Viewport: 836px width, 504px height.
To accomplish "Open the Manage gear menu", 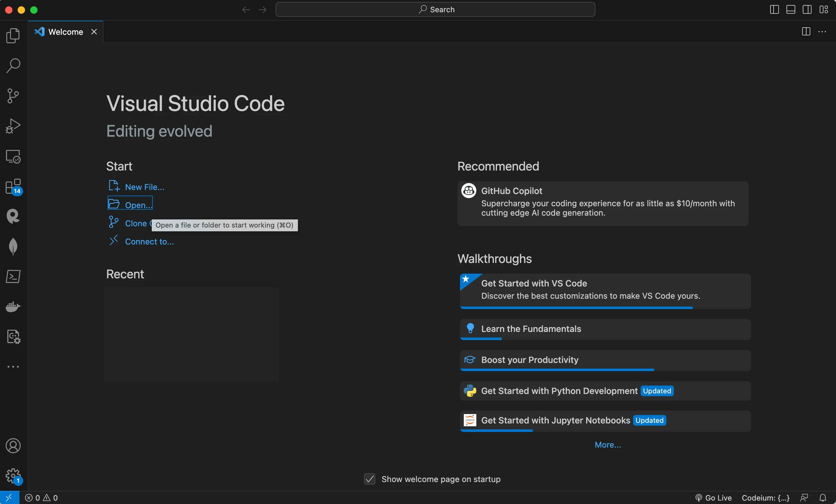I will coord(13,475).
